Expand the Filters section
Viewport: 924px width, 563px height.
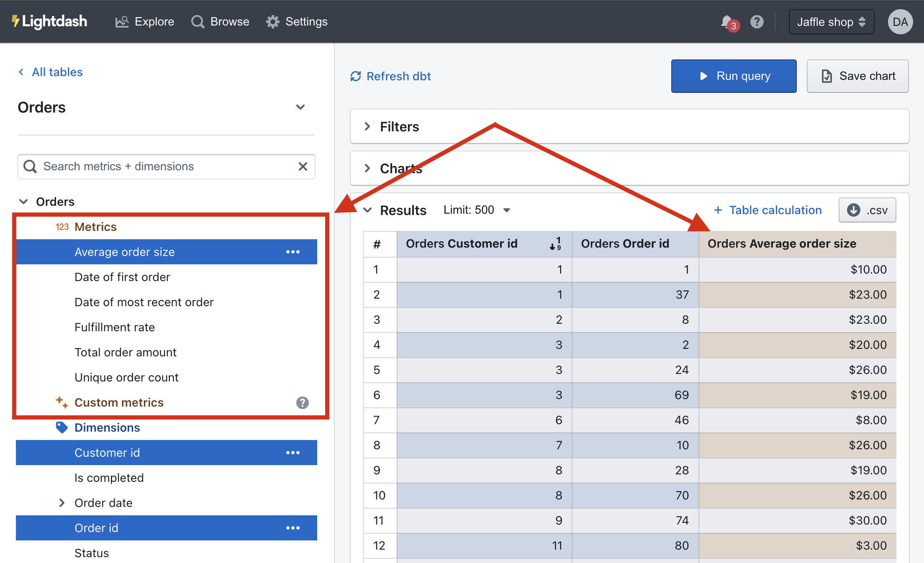click(x=398, y=126)
